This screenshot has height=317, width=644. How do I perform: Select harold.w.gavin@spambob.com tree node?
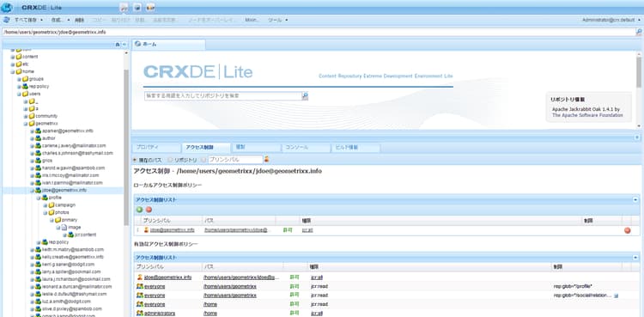(x=73, y=168)
